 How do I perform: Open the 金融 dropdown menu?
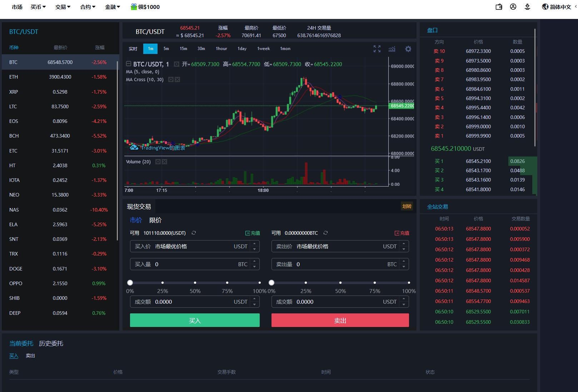(113, 7)
